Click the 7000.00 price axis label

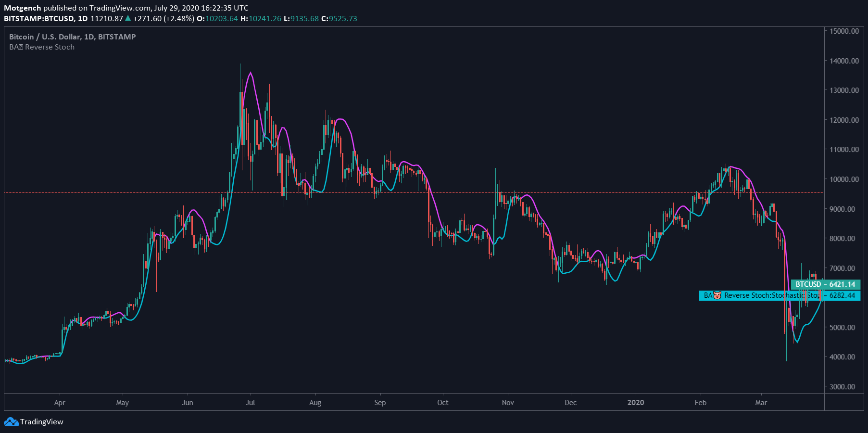point(842,268)
